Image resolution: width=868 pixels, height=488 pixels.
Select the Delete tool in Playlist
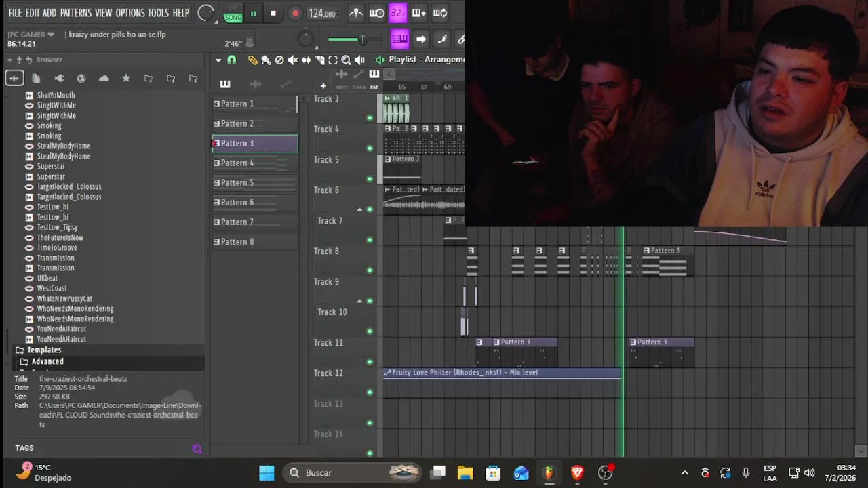click(x=279, y=60)
